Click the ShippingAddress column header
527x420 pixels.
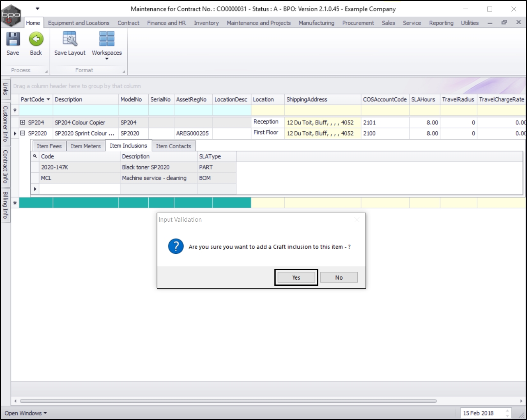point(323,99)
